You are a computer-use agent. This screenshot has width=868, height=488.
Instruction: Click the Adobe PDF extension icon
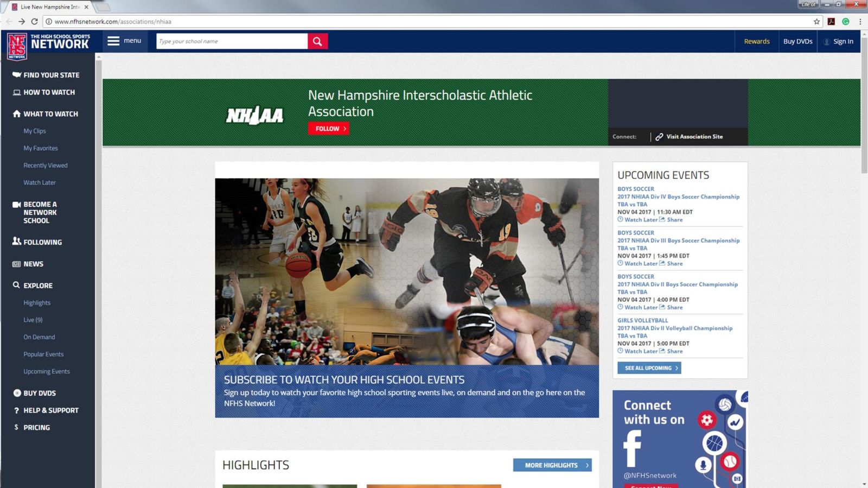pyautogui.click(x=831, y=22)
